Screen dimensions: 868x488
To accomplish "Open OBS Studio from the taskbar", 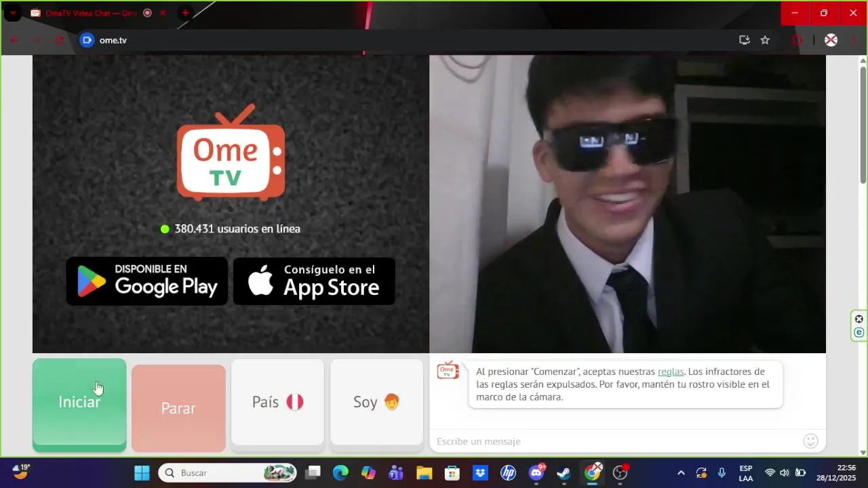I will point(620,472).
